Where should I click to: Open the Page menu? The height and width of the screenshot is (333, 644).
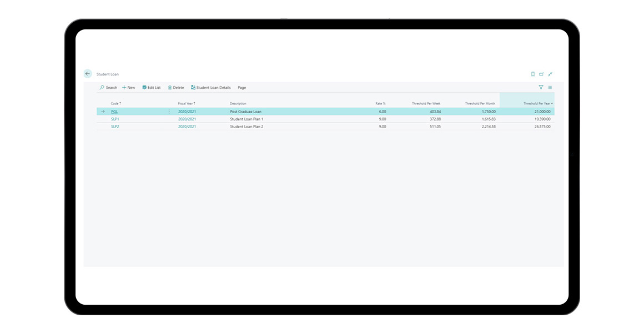[x=242, y=88]
